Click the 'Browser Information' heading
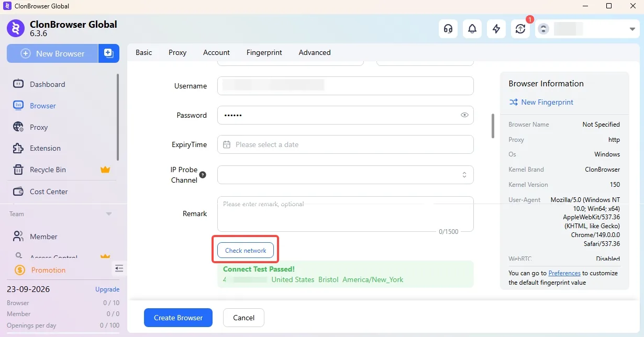 click(546, 83)
